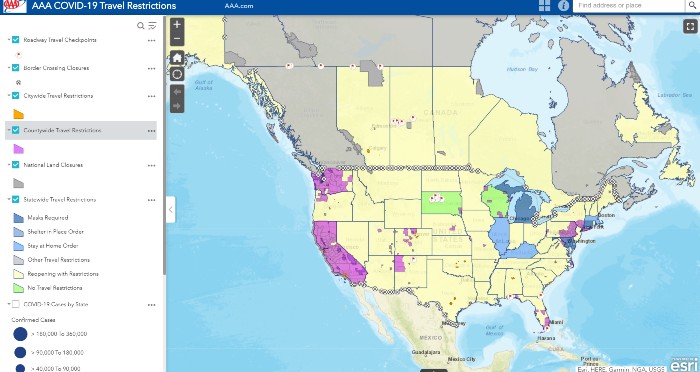
Task: Uncheck Citywide Travel Restrictions layer
Action: tap(16, 96)
